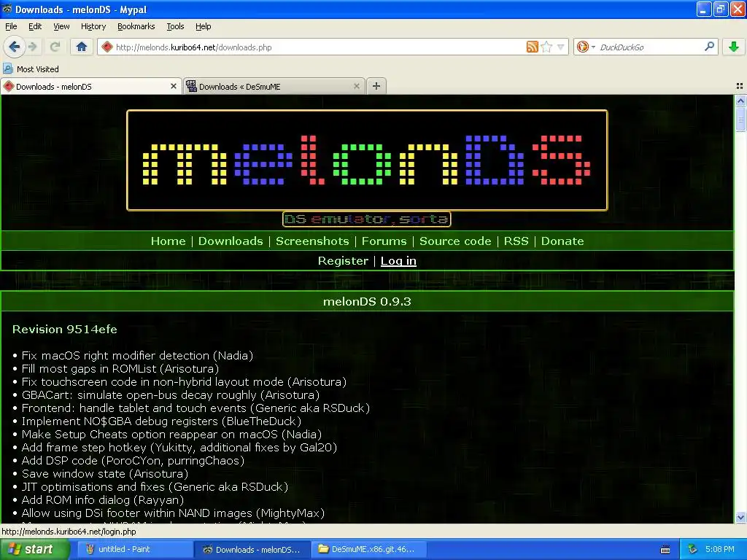
Task: Click the 5:08 PM clock
Action: (x=720, y=549)
